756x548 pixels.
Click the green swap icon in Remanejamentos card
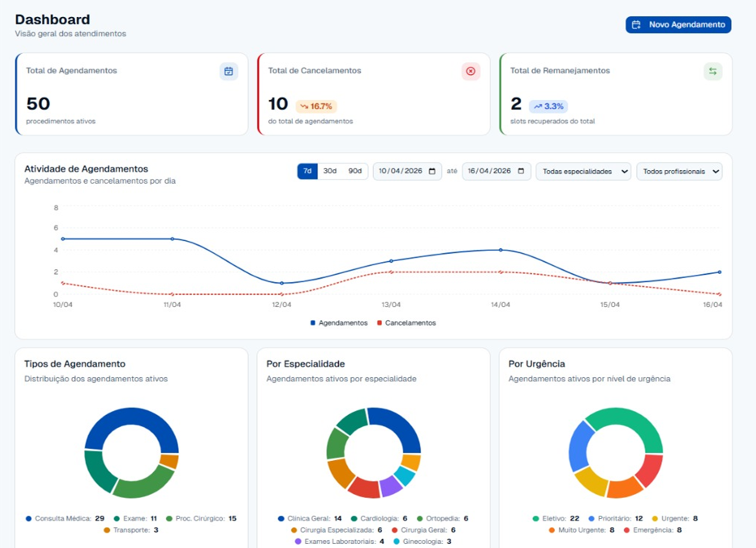click(x=713, y=71)
